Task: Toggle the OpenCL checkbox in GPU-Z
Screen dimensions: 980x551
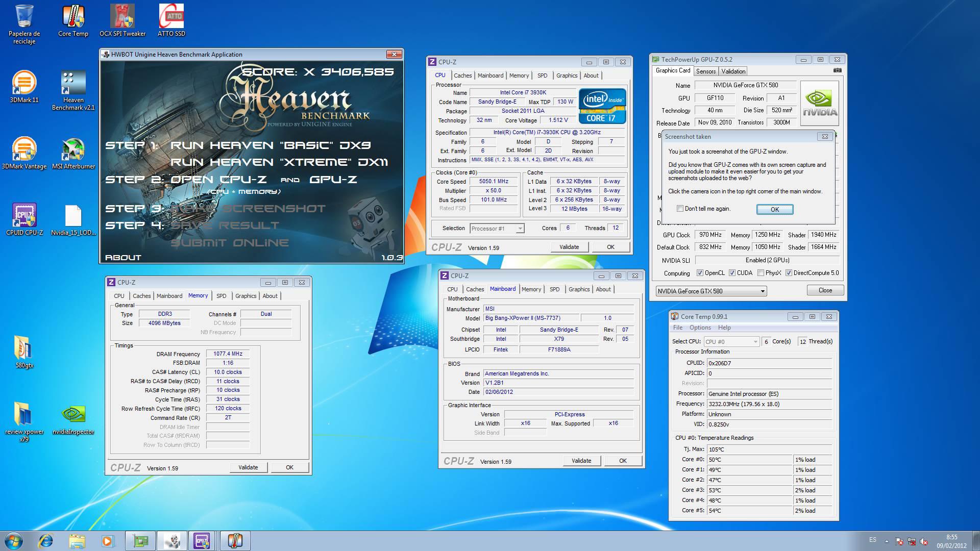Action: pos(700,273)
